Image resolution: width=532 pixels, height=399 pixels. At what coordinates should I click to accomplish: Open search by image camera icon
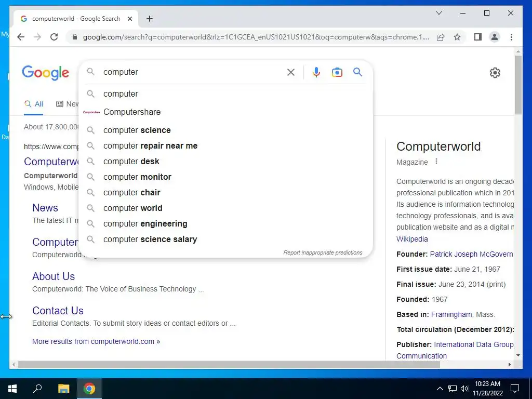click(337, 72)
